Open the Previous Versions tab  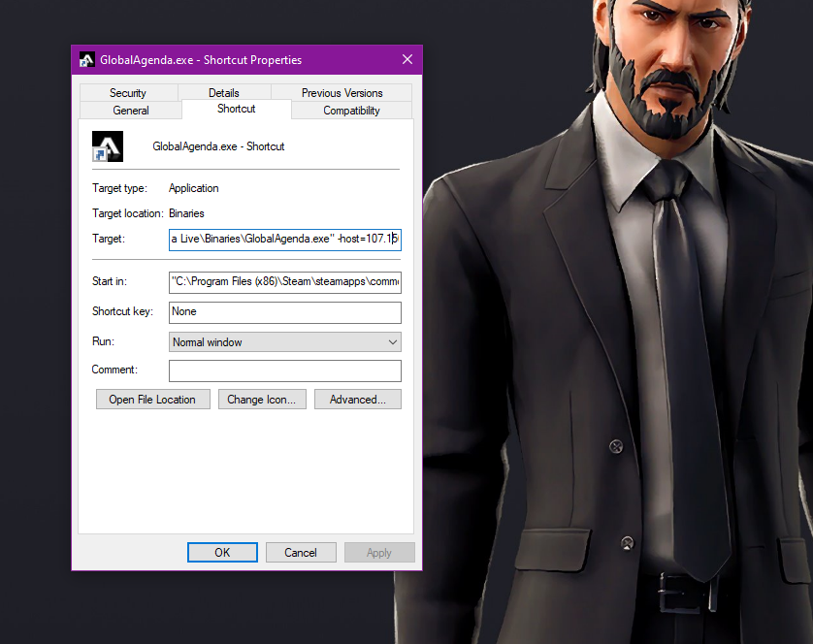pos(341,93)
